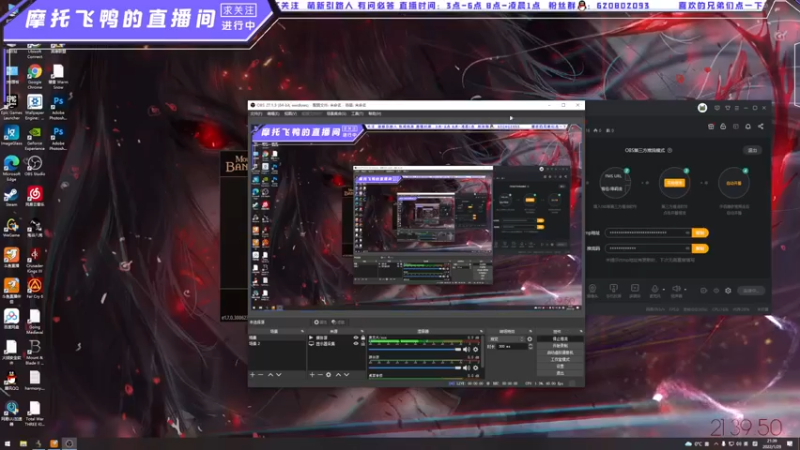This screenshot has height=450, width=800.
Task: Open Mount & Blade II desktop icon
Action: pos(35,352)
